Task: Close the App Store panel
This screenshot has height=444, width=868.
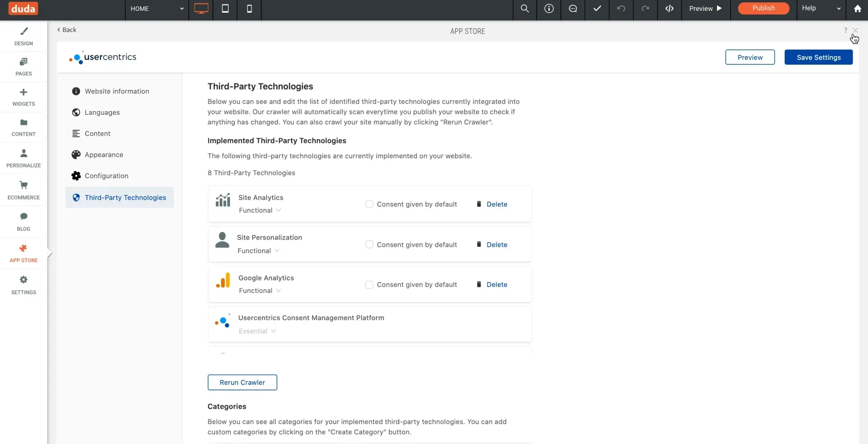Action: (x=855, y=30)
